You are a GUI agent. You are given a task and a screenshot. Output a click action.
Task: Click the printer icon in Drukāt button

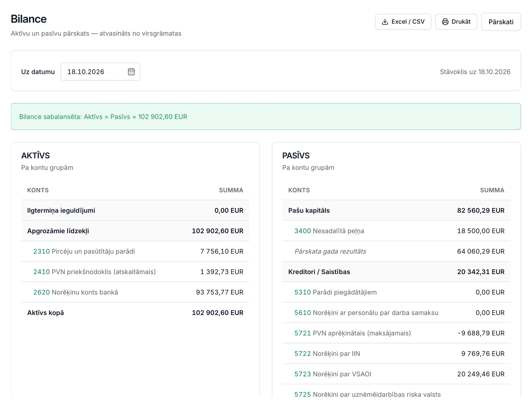(x=445, y=22)
